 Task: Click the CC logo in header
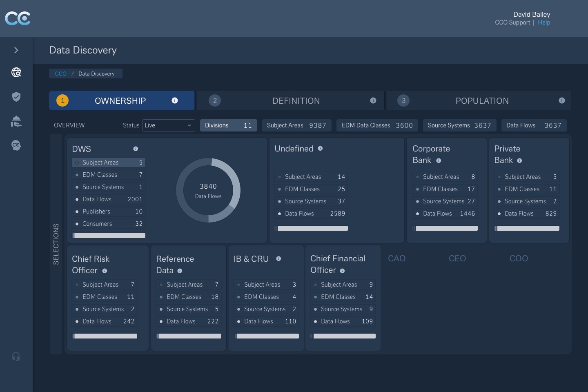pyautogui.click(x=18, y=18)
